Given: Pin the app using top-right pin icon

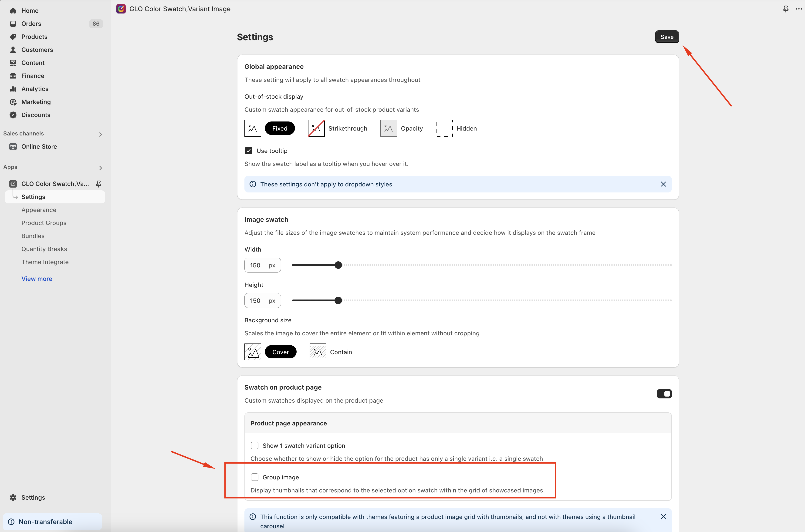Looking at the screenshot, I should 786,9.
